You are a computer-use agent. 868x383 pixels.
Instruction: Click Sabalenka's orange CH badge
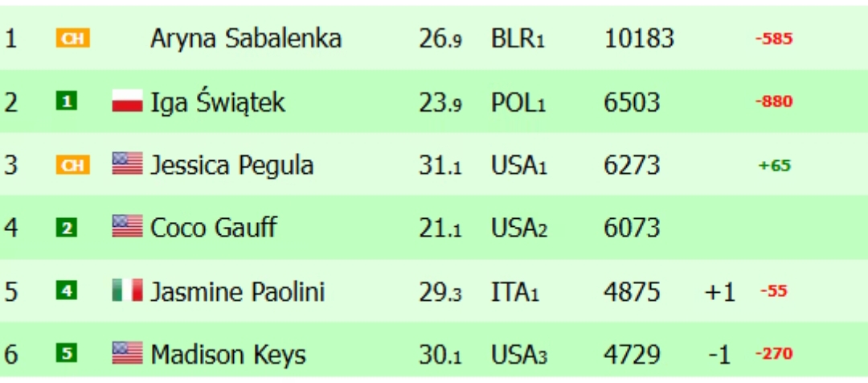72,39
